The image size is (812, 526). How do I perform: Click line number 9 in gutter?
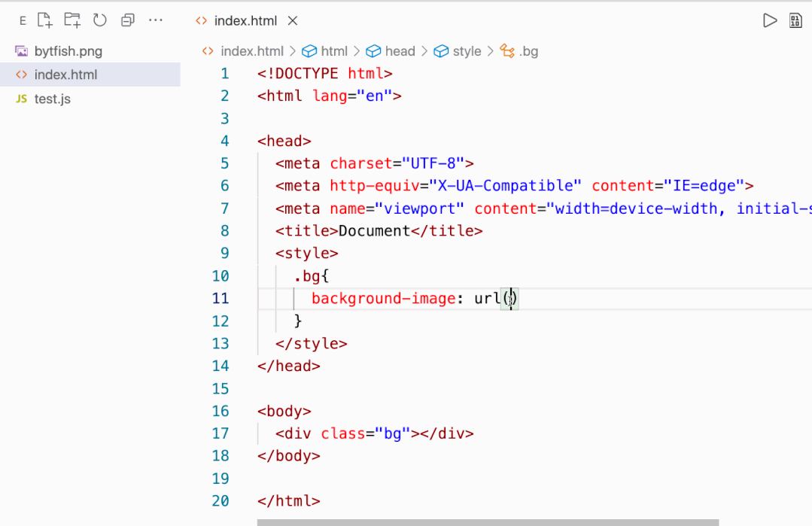coord(224,253)
